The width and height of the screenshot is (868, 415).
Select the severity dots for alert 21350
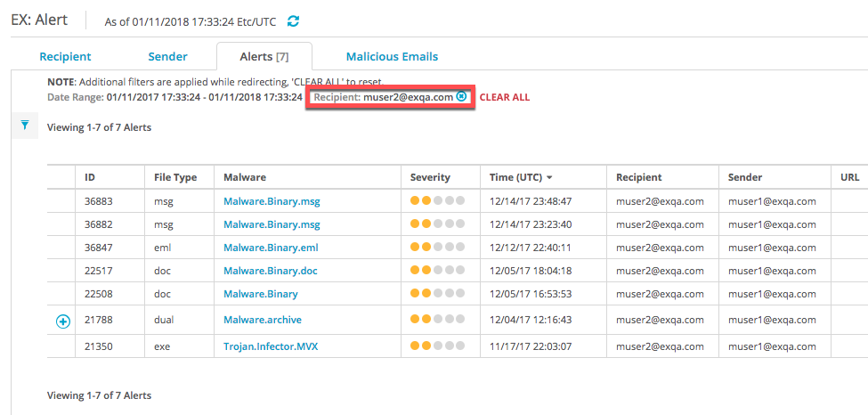[437, 346]
